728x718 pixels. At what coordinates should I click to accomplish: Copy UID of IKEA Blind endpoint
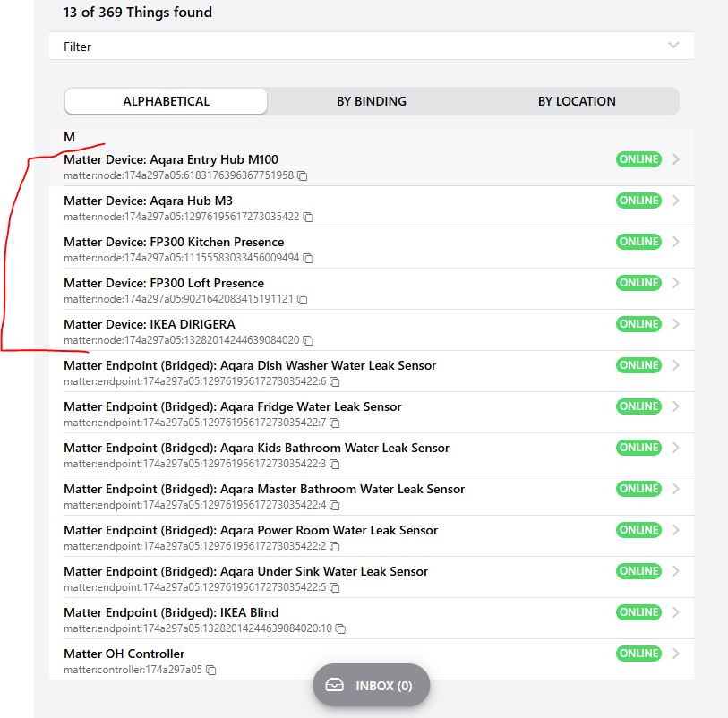pos(340,628)
